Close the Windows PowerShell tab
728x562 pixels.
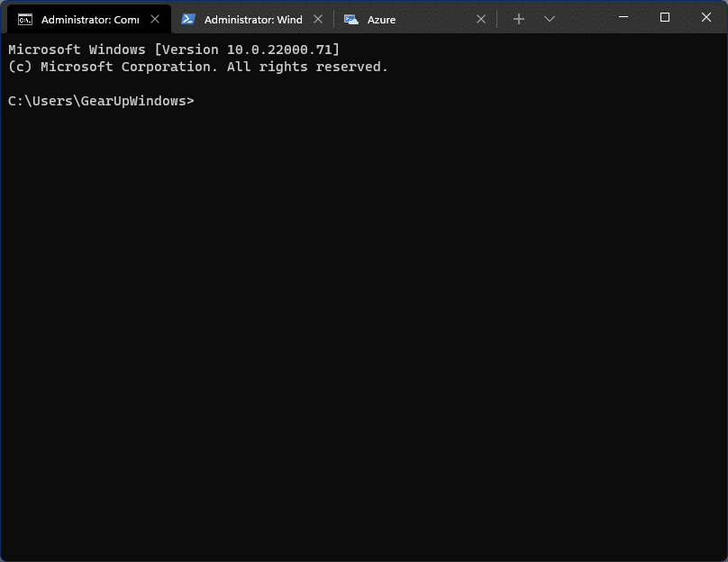click(318, 19)
